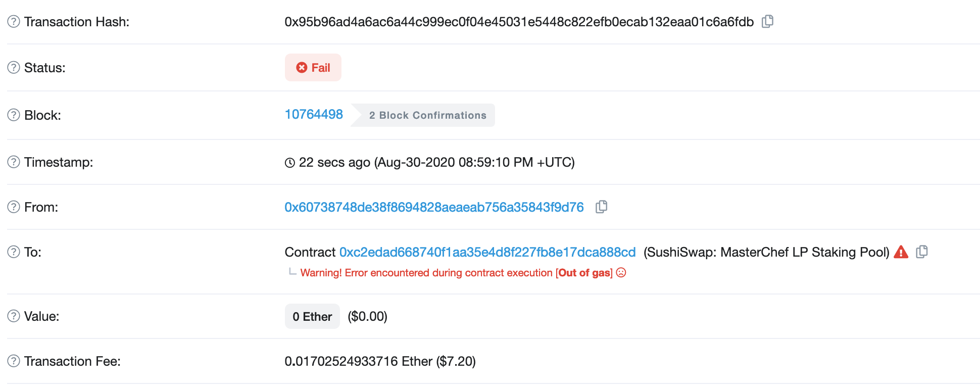
Task: Click the To help question icon
Action: (x=14, y=252)
